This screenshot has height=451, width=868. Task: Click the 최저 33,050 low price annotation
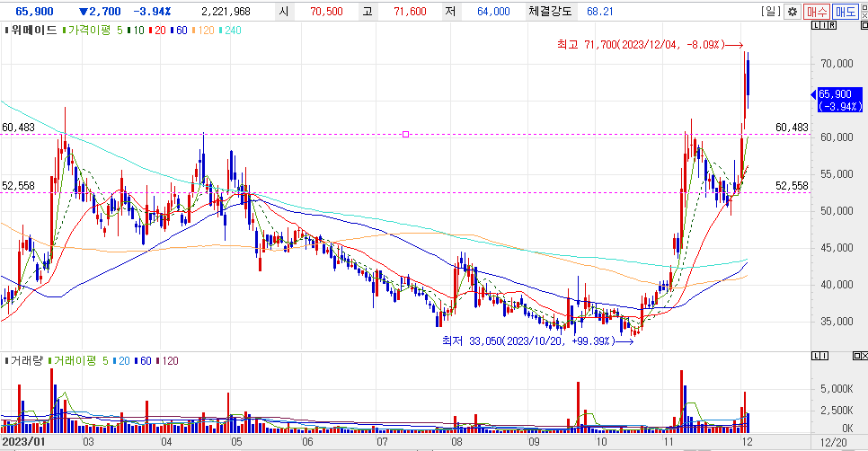(525, 340)
